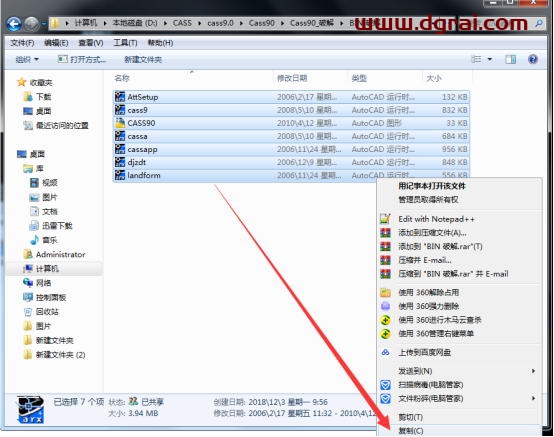Choose 压缩并 E-mail... in context menu
The height and width of the screenshot is (437, 554).
point(425,260)
